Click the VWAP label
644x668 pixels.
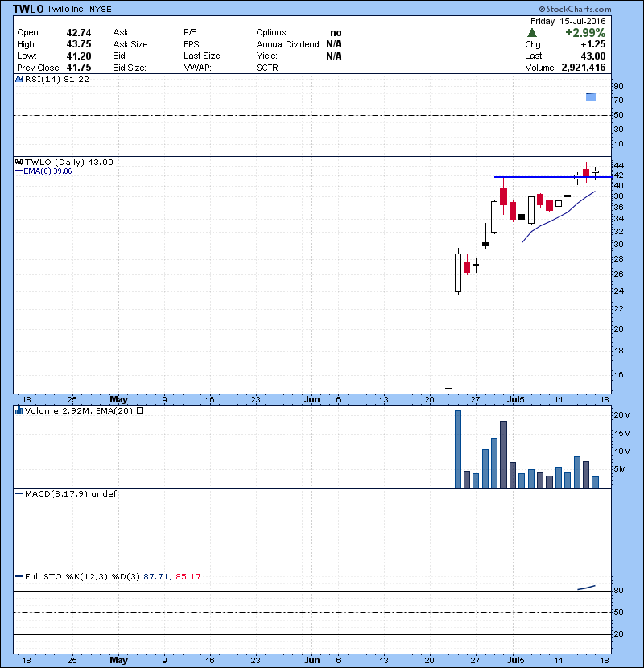pos(197,68)
